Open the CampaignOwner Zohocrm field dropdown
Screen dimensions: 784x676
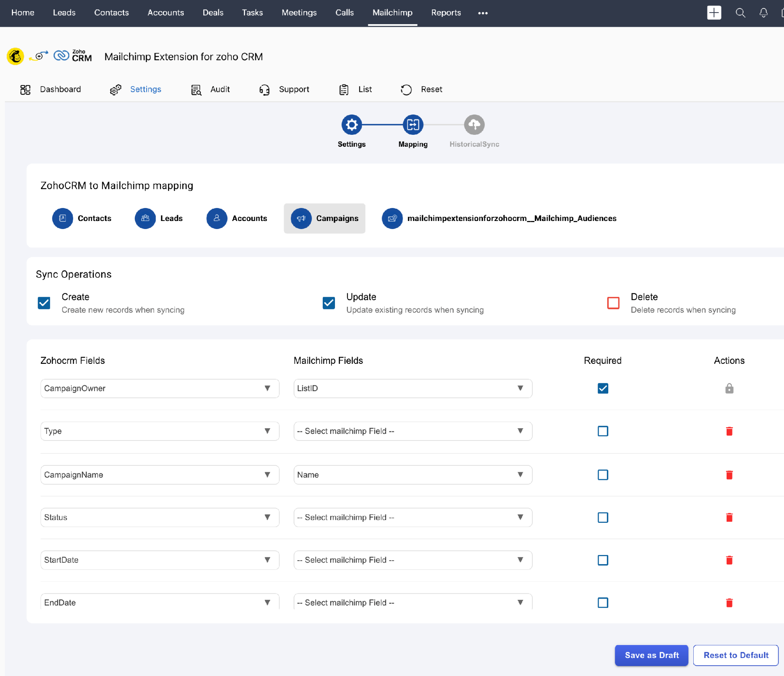click(160, 388)
